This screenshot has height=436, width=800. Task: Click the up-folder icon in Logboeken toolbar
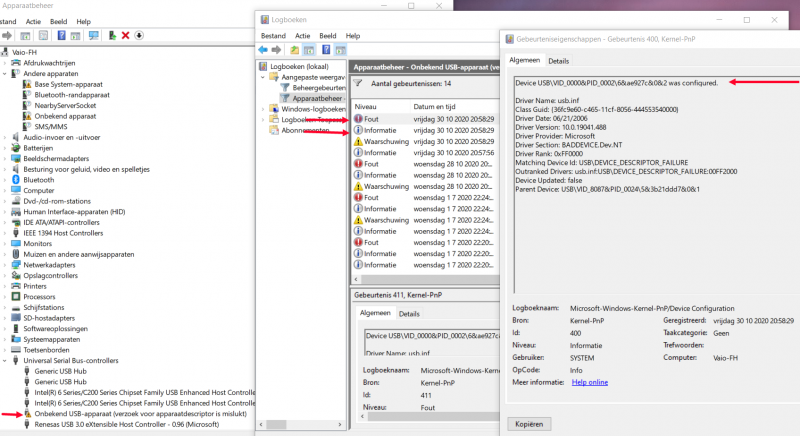pyautogui.click(x=295, y=49)
